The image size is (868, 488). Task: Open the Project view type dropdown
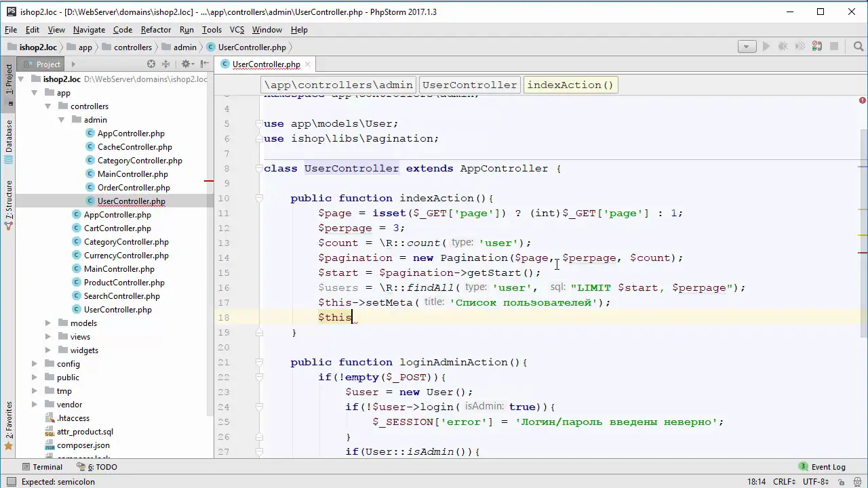tap(73, 64)
